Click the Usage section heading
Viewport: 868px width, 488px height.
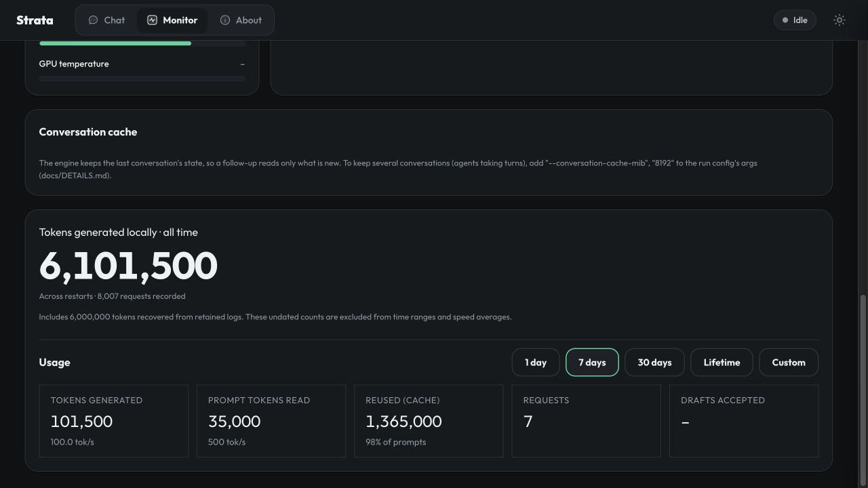coord(54,363)
